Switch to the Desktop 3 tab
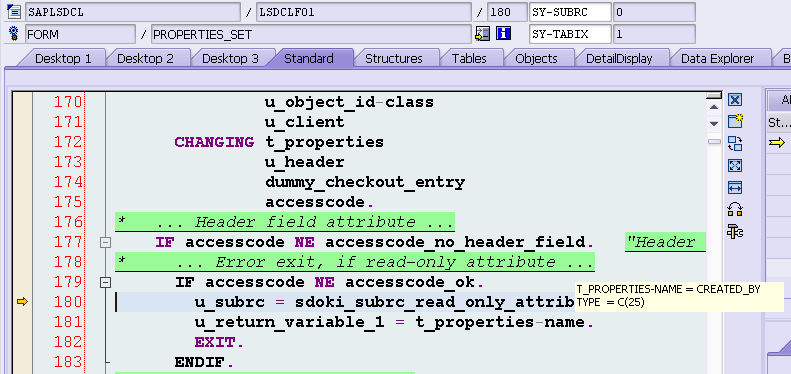 pyautogui.click(x=231, y=59)
